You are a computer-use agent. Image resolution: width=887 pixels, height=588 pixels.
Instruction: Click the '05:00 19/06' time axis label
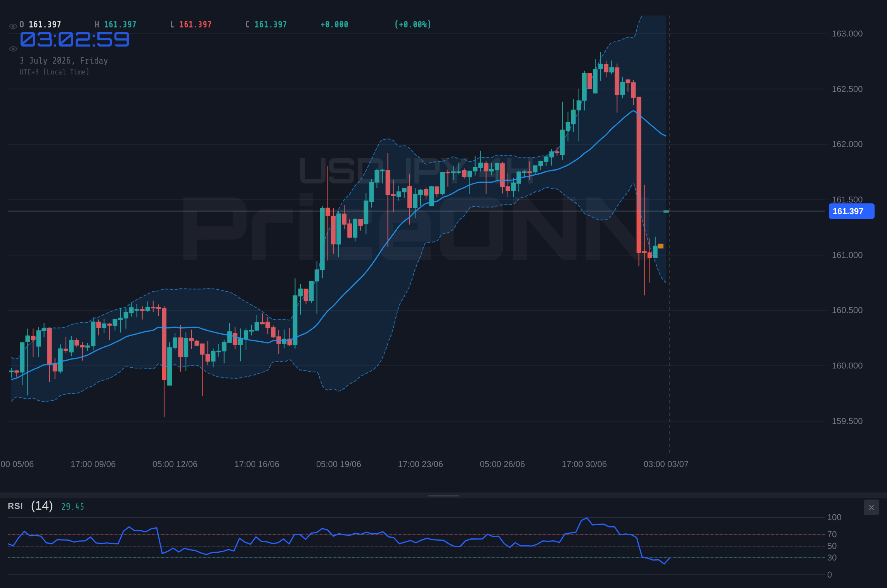click(x=339, y=464)
